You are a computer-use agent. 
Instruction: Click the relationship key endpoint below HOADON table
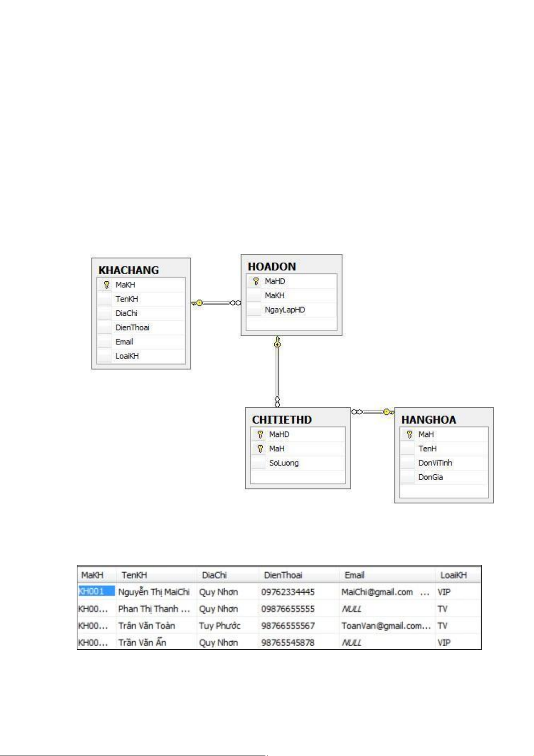[x=278, y=343]
